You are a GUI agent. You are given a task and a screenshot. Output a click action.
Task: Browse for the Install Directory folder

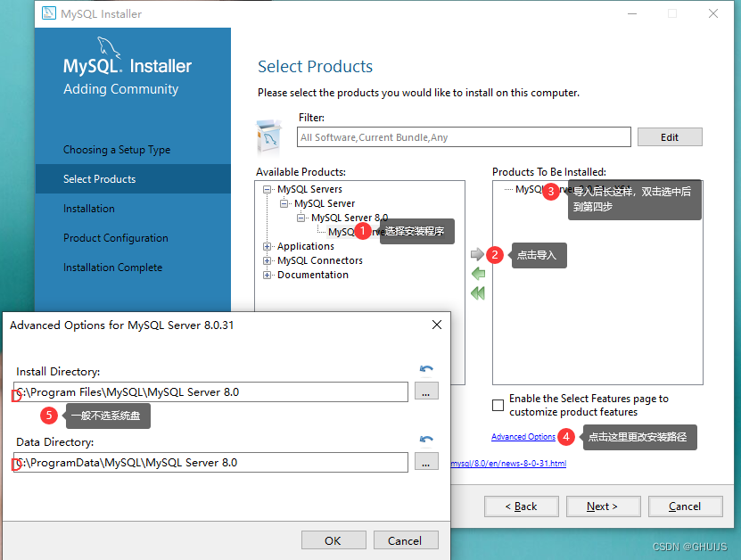point(426,391)
